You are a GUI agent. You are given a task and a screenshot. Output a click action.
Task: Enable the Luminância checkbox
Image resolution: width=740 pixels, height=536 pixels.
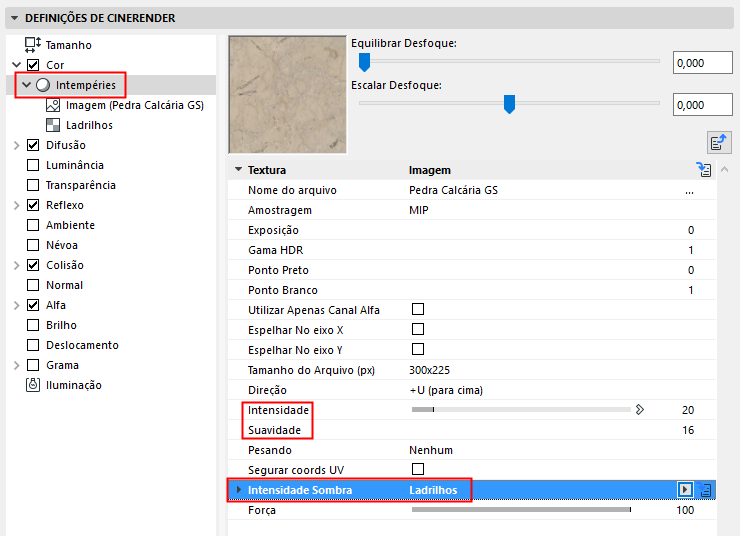(x=33, y=165)
